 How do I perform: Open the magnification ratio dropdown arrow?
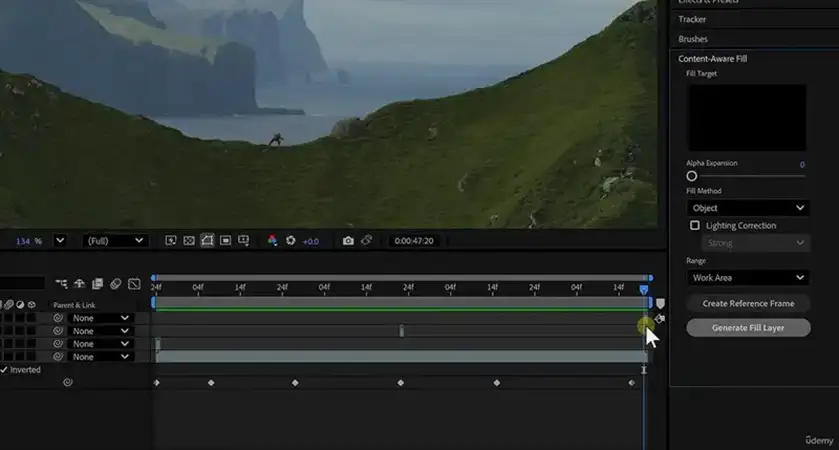click(x=60, y=241)
